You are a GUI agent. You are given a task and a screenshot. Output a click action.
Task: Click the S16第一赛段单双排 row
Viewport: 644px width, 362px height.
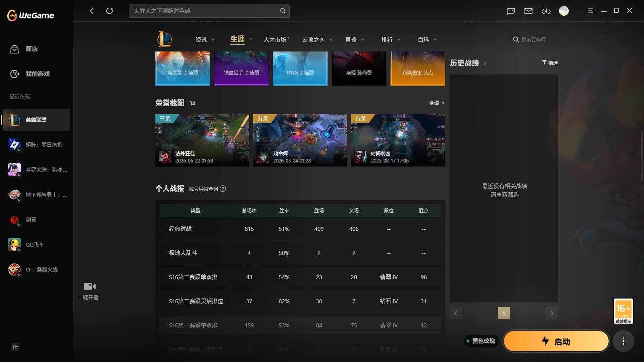300,325
